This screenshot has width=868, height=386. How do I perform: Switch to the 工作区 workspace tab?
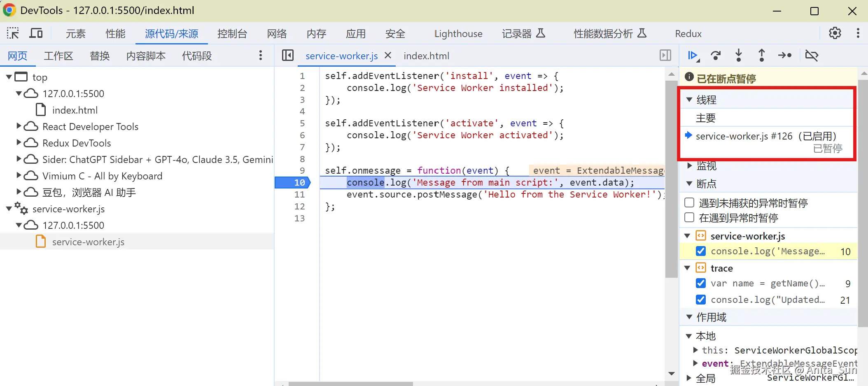point(58,56)
